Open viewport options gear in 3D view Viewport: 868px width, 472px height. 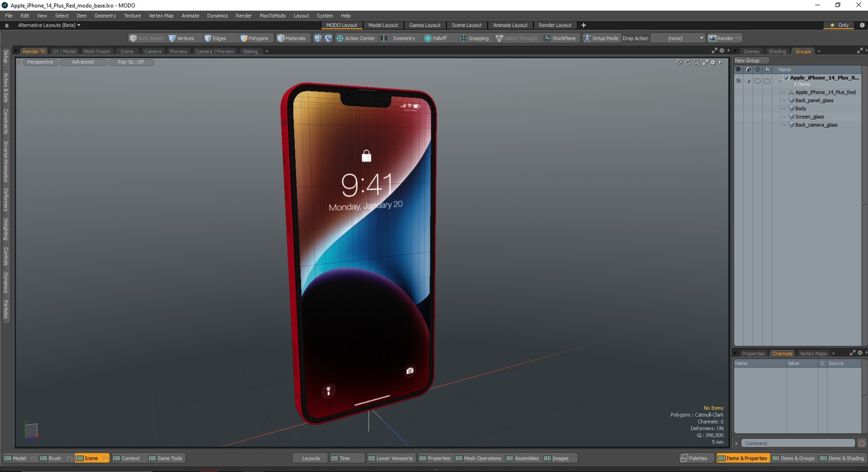(x=713, y=62)
